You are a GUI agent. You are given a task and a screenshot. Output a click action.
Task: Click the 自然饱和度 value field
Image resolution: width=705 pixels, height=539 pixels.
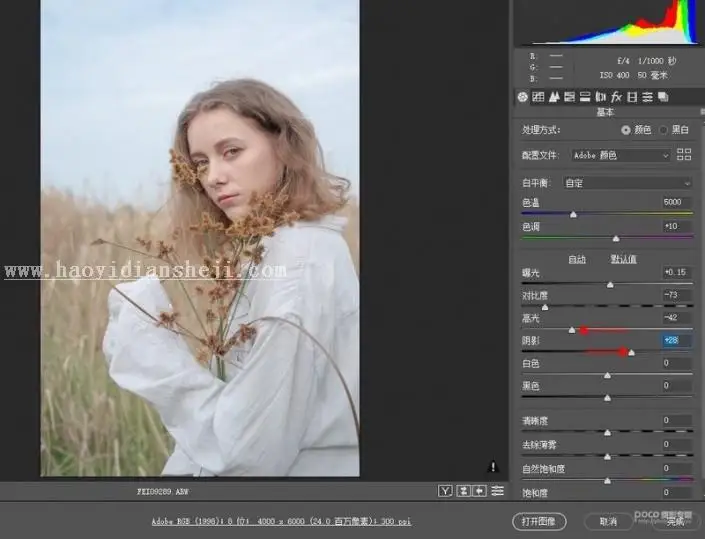676,468
